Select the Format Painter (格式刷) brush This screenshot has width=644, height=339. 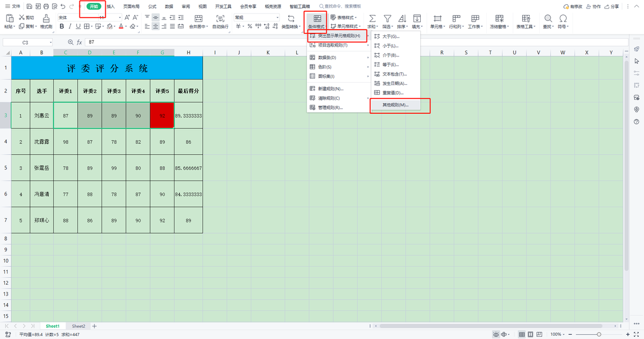pos(46,18)
